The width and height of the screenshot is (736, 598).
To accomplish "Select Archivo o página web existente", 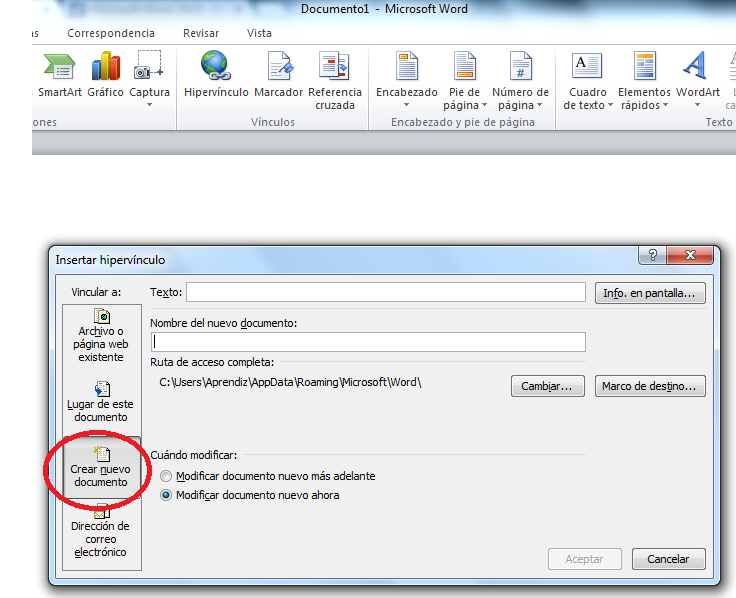I will (x=101, y=336).
